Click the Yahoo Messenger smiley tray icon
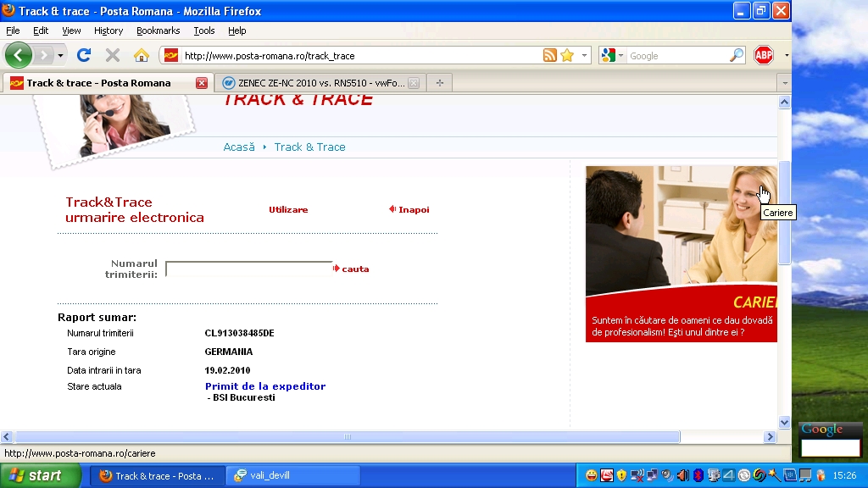The height and width of the screenshot is (488, 868). pos(591,475)
